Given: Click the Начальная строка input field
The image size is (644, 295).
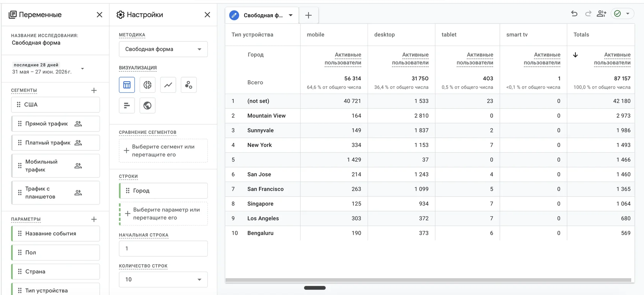Looking at the screenshot, I should tap(163, 249).
